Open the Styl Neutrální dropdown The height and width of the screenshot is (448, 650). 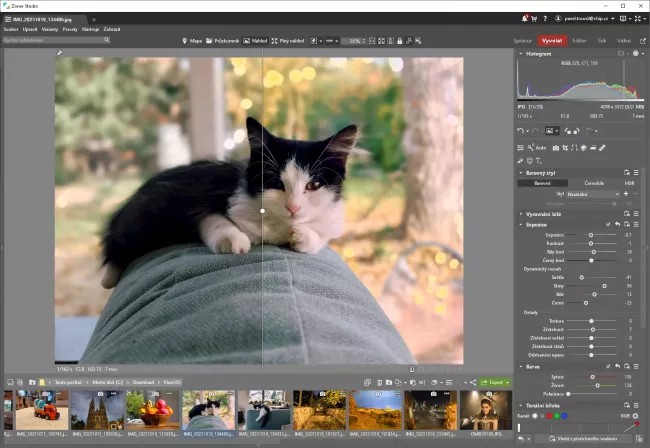[x=592, y=194]
